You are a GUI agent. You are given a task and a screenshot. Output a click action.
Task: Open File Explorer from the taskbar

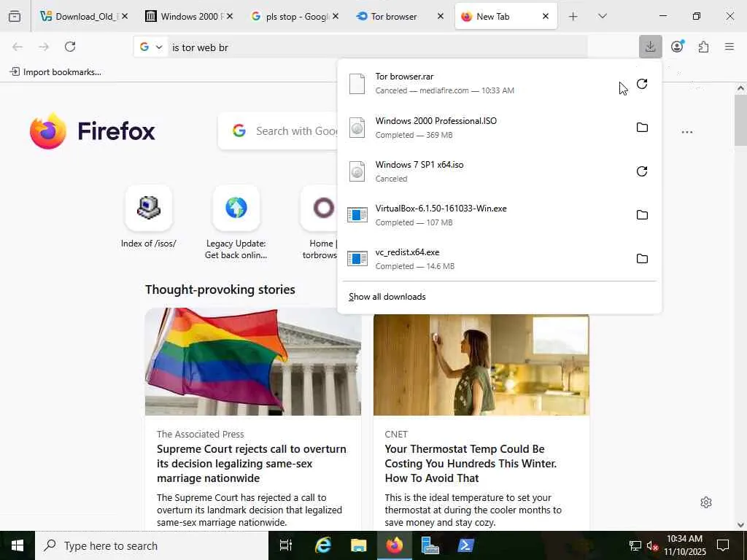click(x=359, y=545)
